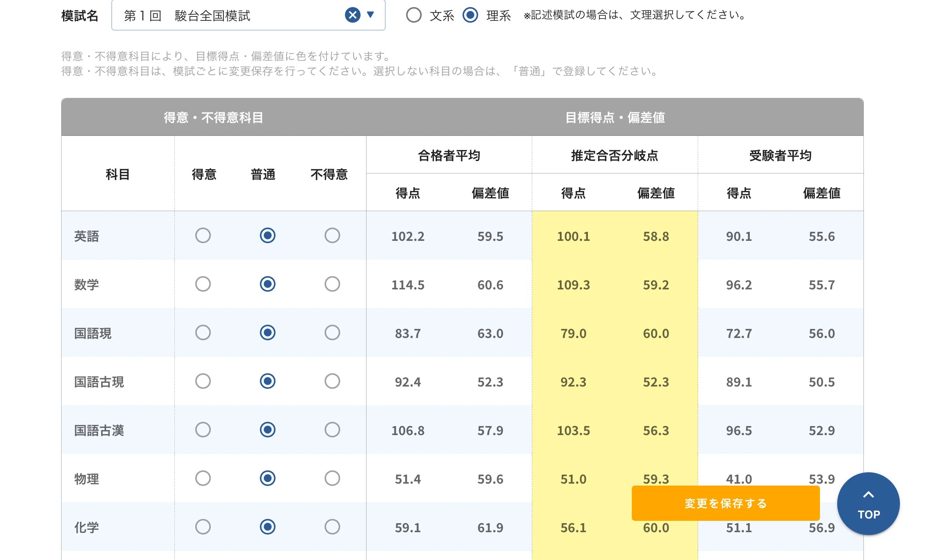Mark 英語 as 得意
Image resolution: width=925 pixels, height=560 pixels.
(203, 235)
